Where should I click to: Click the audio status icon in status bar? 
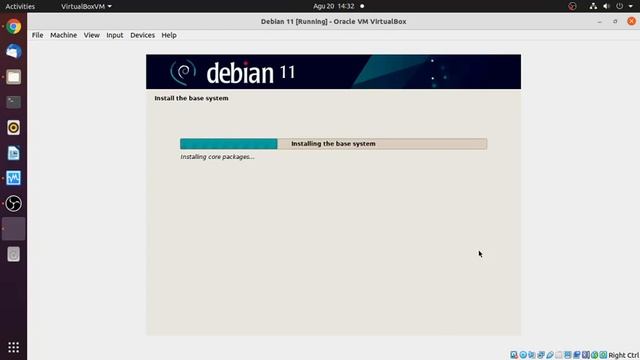point(532,355)
